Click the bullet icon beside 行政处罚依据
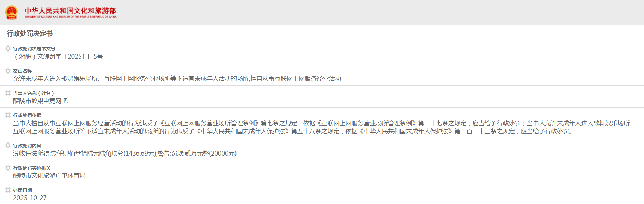 point(8,115)
